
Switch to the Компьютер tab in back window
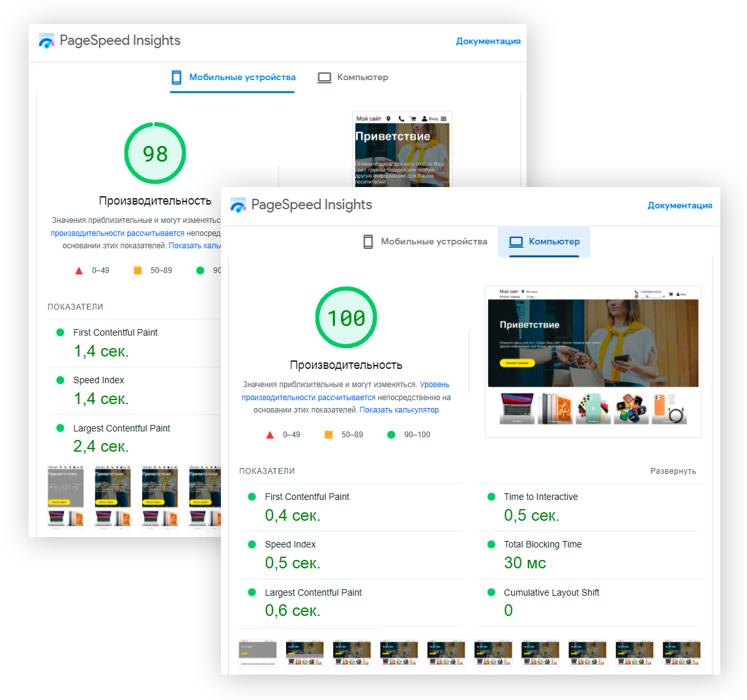[362, 77]
